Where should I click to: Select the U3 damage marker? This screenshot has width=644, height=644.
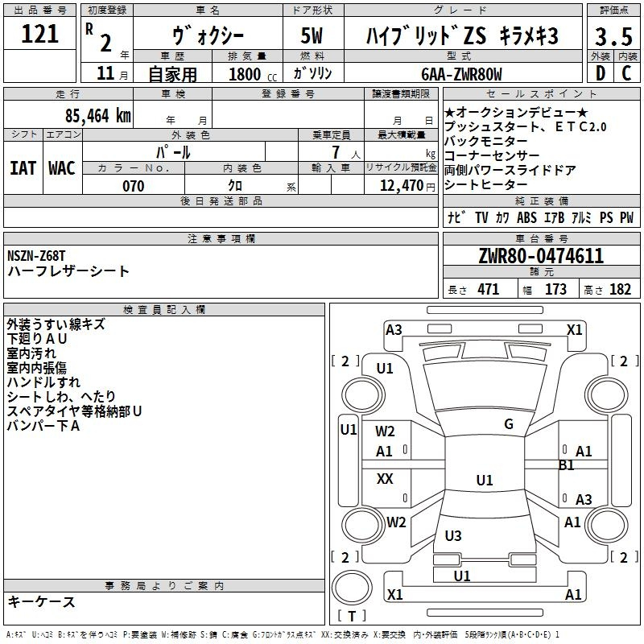(453, 536)
